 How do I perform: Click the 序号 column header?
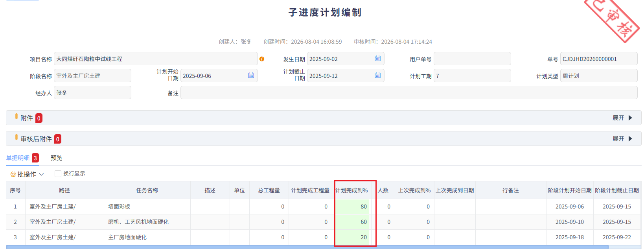click(15, 190)
